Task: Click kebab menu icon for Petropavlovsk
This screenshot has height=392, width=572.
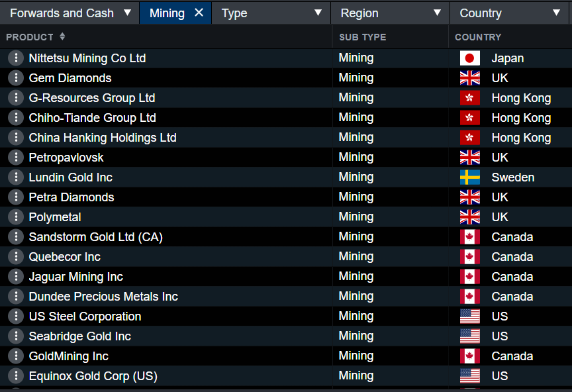Action: (x=15, y=158)
